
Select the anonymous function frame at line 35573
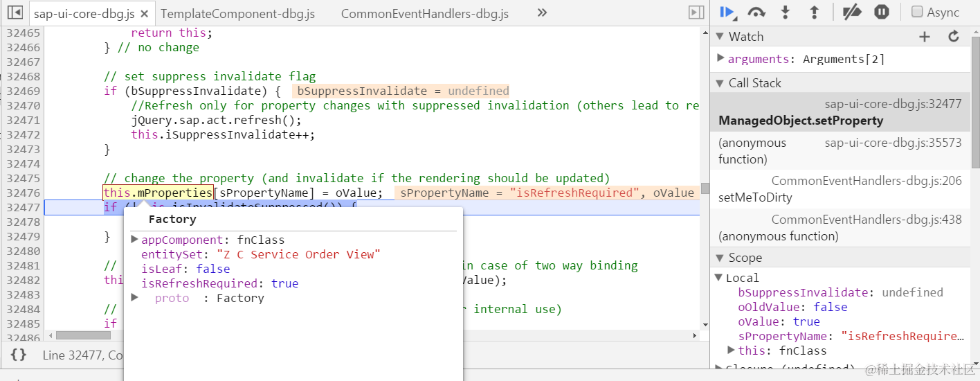tap(840, 150)
